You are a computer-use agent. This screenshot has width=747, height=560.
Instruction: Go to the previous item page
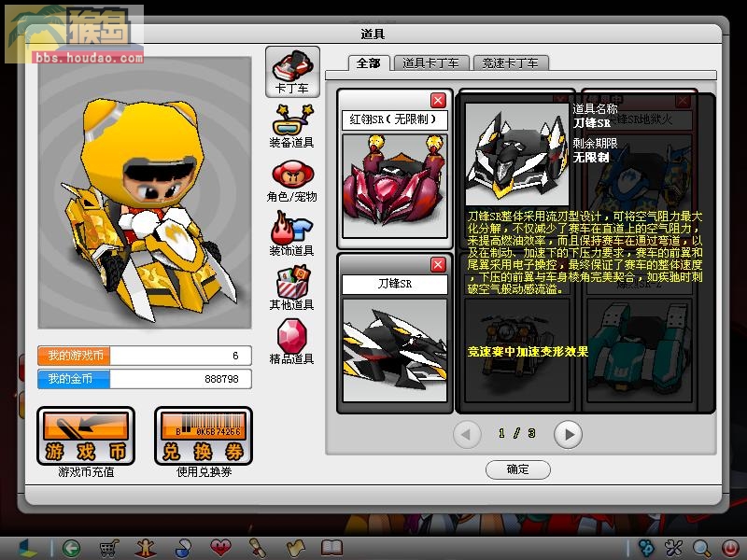pos(466,434)
